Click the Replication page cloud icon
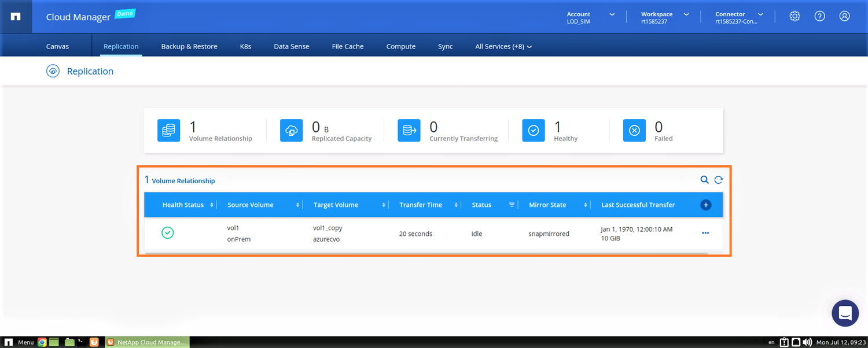Image resolution: width=868 pixels, height=348 pixels. click(53, 71)
